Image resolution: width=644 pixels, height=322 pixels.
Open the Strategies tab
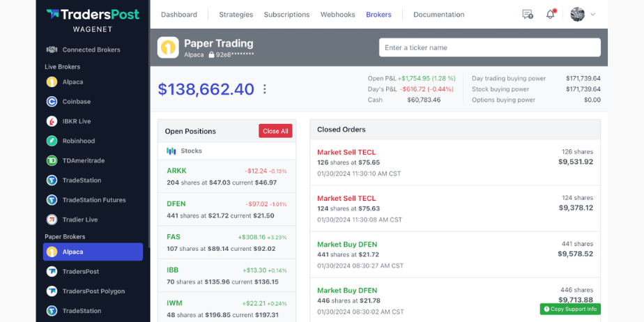point(236,15)
